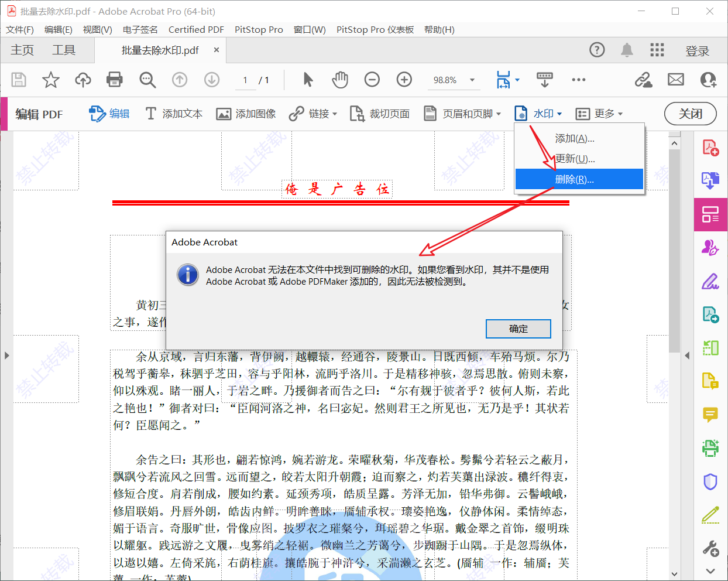Viewport: 728px width, 581px height.
Task: Click the 编辑 edit tool button
Action: tap(109, 114)
